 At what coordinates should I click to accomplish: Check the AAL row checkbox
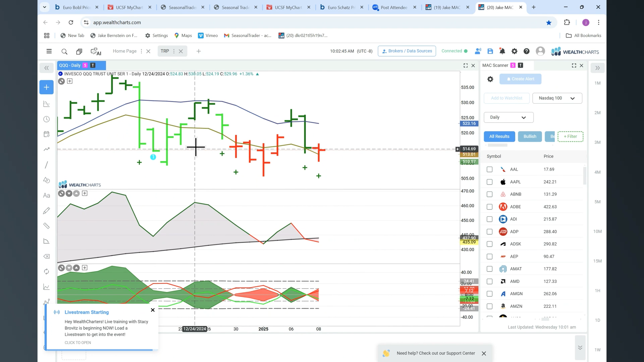coord(489,169)
